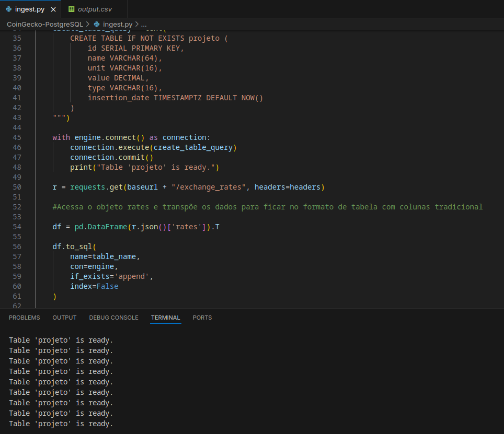
Task: Expand the breadcrumb ellipsis symbol list
Action: point(144,25)
